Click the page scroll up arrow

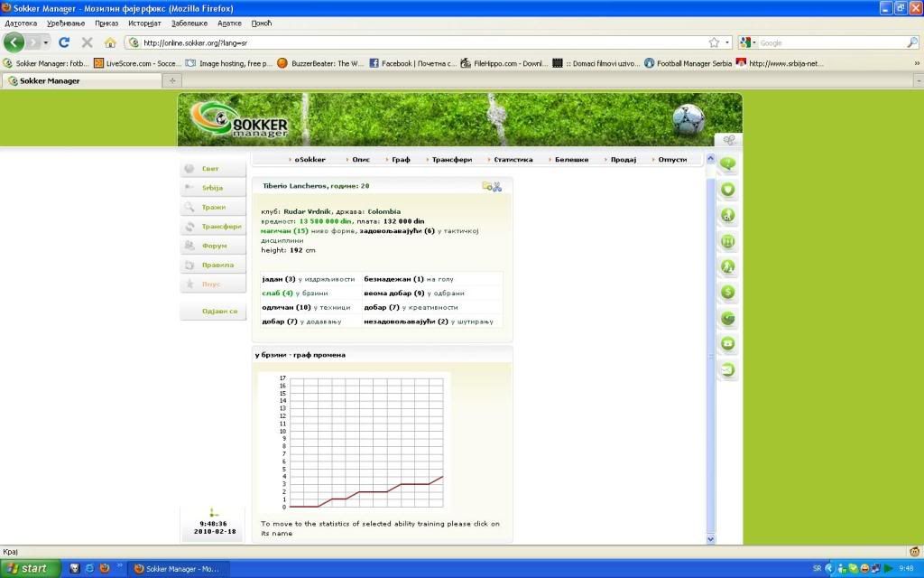click(710, 159)
